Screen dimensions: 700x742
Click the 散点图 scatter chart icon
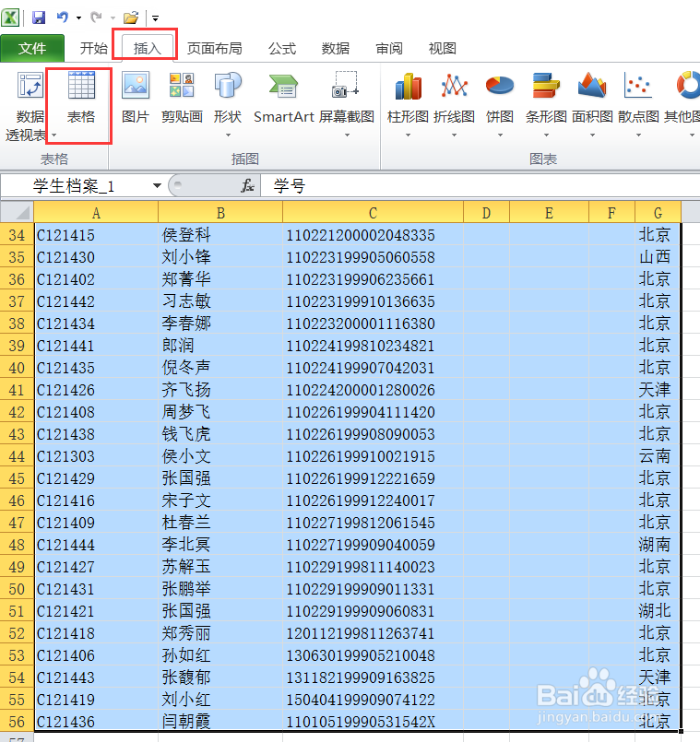638,85
